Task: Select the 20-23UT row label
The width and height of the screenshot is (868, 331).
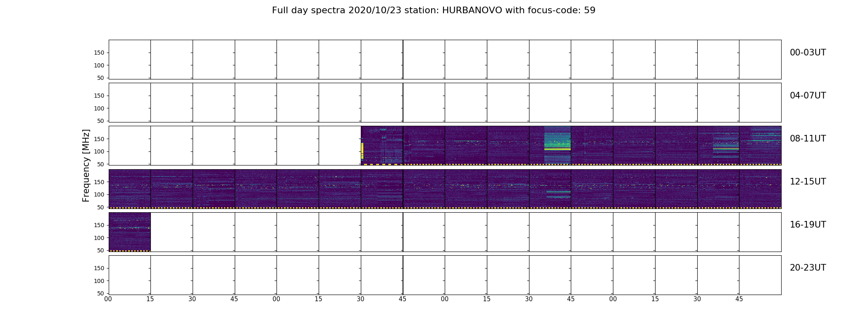Action: [x=808, y=268]
